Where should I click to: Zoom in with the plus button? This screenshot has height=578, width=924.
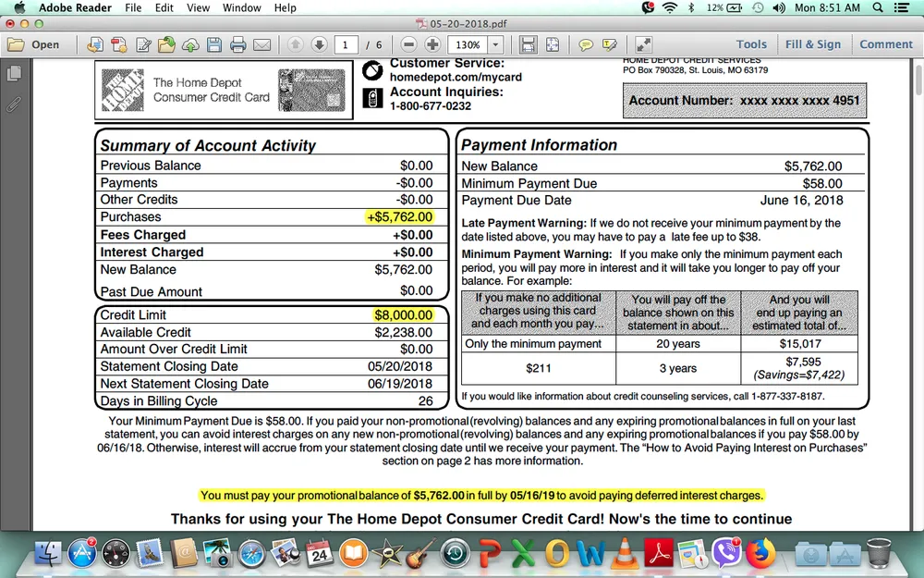432,44
